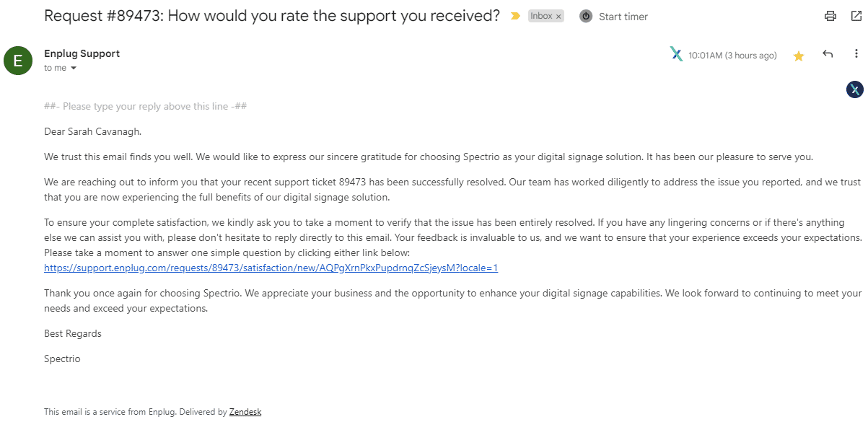Print this email using the printer icon
This screenshot has width=868, height=422.
(x=830, y=16)
